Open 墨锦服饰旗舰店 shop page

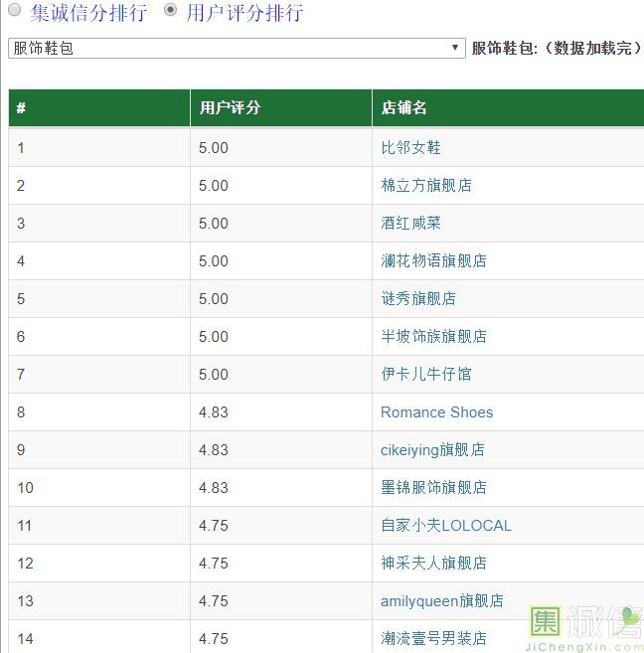[433, 487]
